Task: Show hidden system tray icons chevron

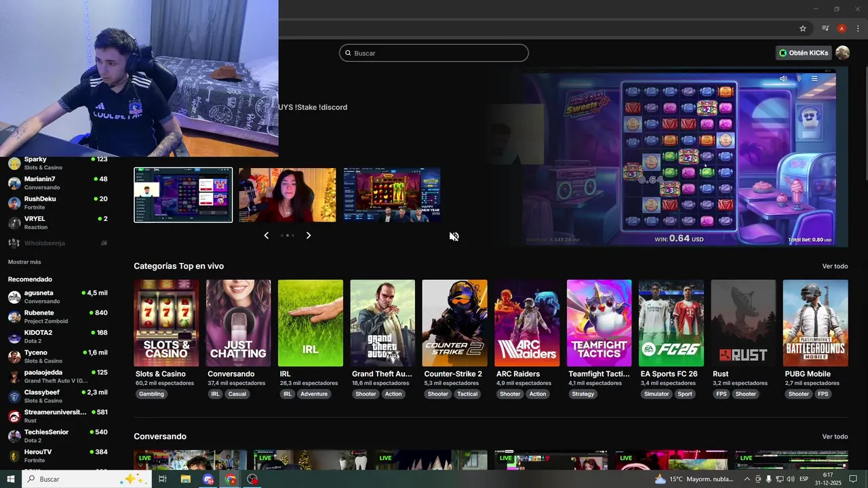Action: pos(747,479)
